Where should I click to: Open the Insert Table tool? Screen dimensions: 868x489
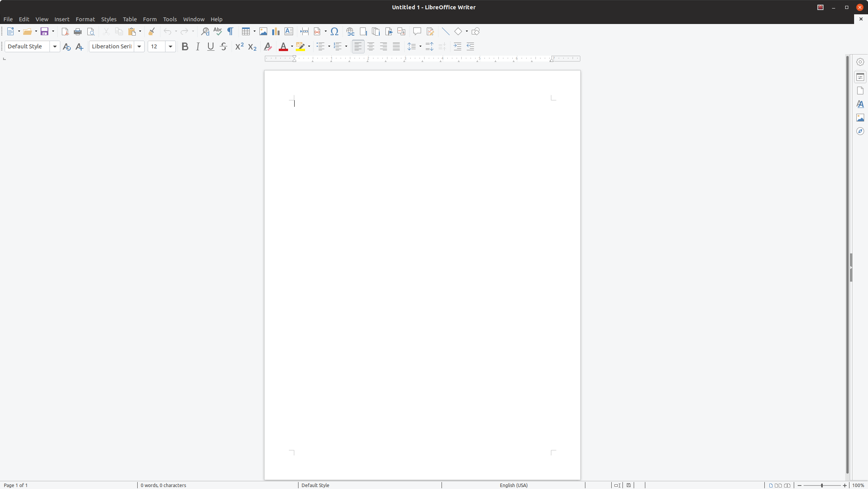[x=246, y=31]
